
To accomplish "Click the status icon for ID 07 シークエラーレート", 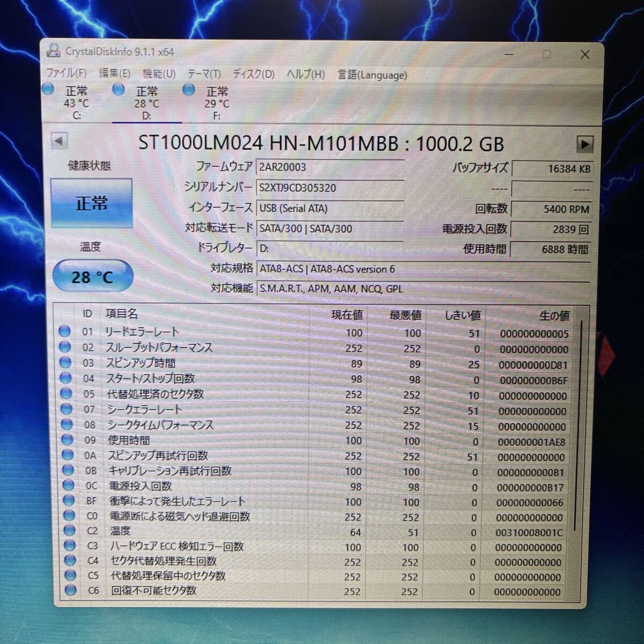I will click(x=67, y=409).
